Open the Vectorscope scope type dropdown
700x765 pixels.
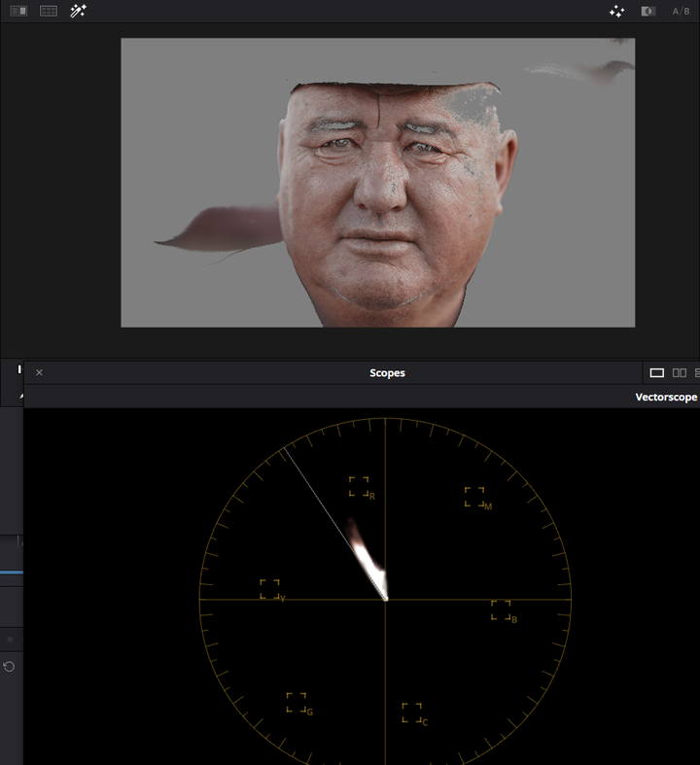(x=666, y=398)
